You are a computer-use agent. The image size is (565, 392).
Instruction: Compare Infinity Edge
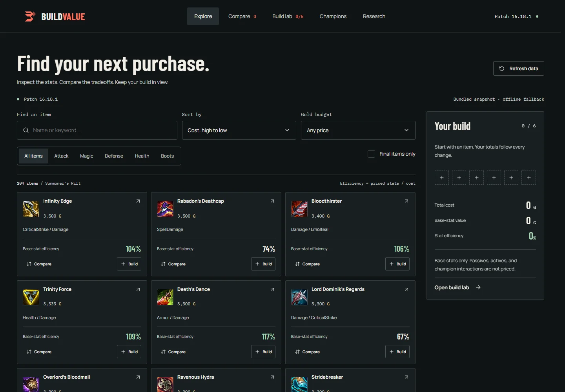(x=39, y=264)
